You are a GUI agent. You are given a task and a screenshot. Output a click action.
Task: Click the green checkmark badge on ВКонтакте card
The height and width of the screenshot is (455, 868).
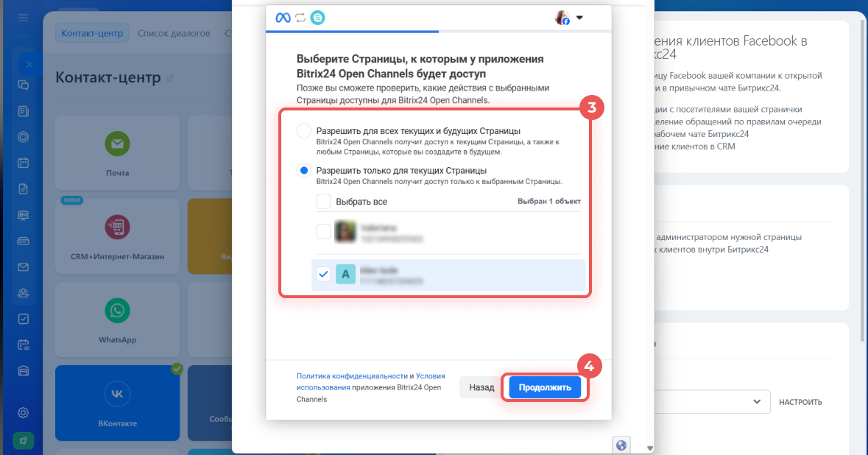[177, 369]
